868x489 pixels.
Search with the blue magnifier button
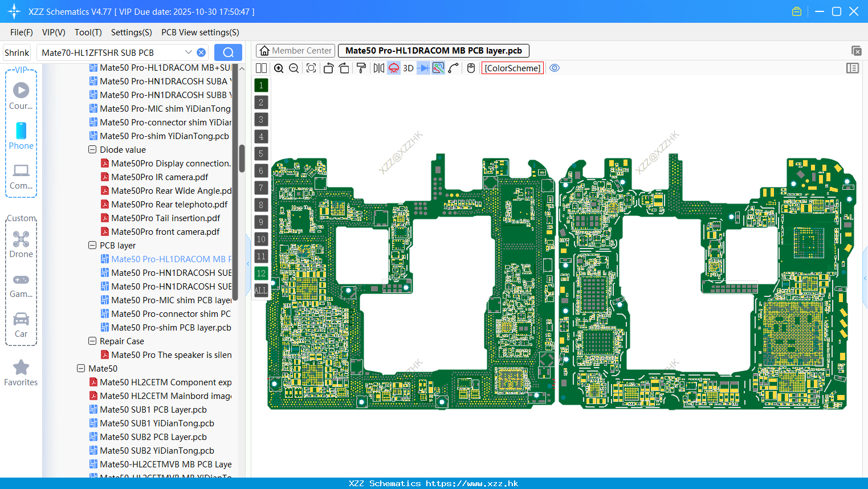coord(228,52)
